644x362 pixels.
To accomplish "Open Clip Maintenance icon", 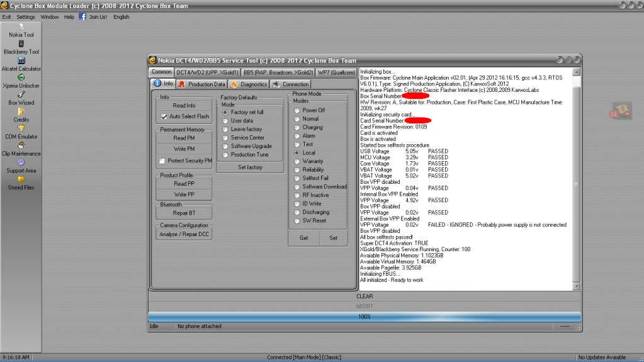I will [21, 145].
